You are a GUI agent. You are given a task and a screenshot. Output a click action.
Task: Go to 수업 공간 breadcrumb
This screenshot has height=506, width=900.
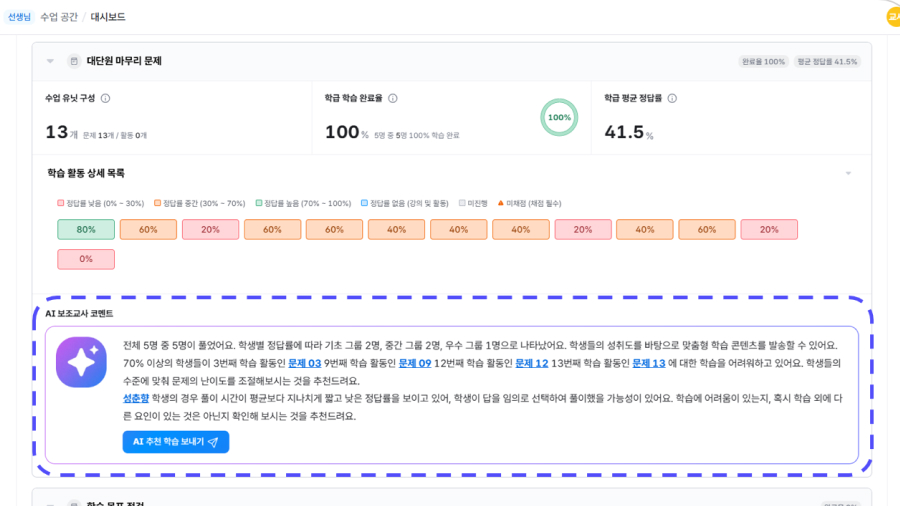pyautogui.click(x=59, y=17)
